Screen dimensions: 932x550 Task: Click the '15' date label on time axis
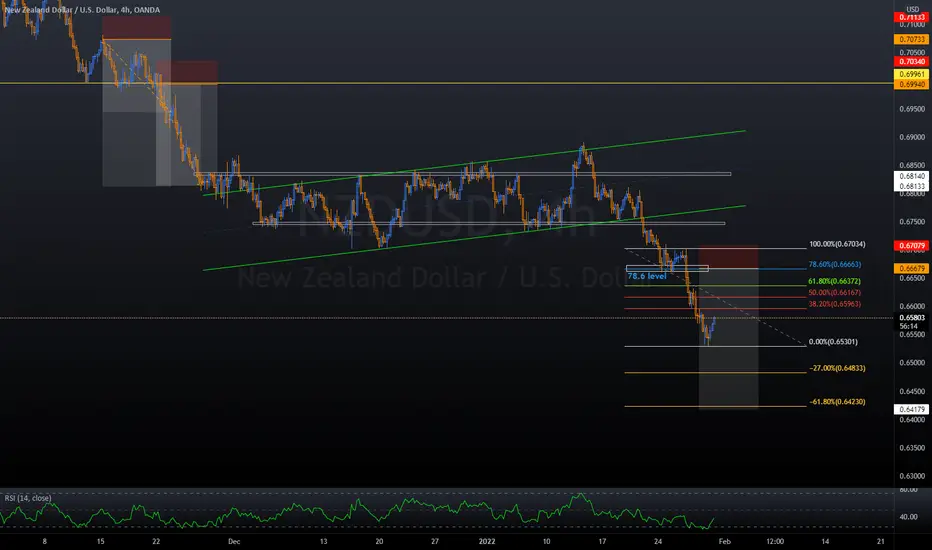pos(100,541)
